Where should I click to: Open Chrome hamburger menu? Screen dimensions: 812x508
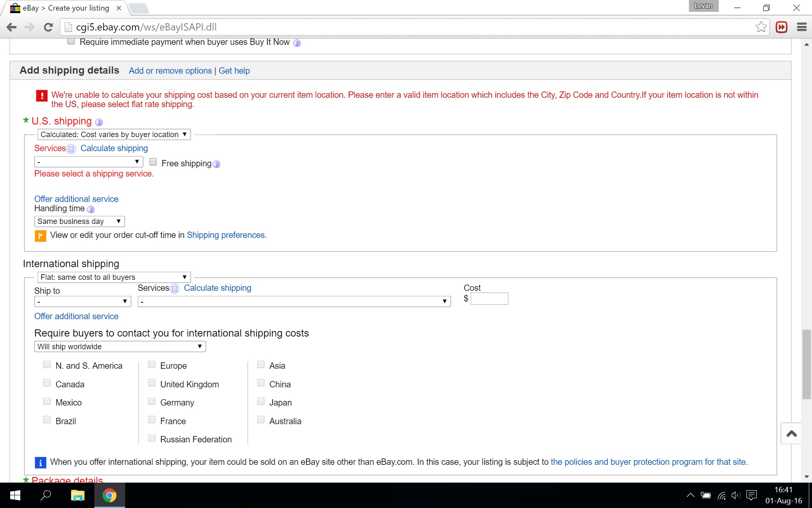[x=801, y=27]
